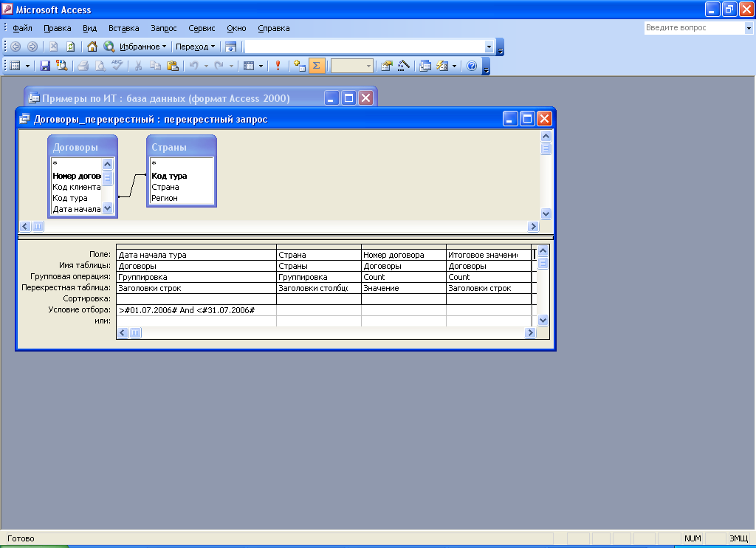Click the View datasheet grid icon
The width and height of the screenshot is (756, 548).
pos(16,66)
